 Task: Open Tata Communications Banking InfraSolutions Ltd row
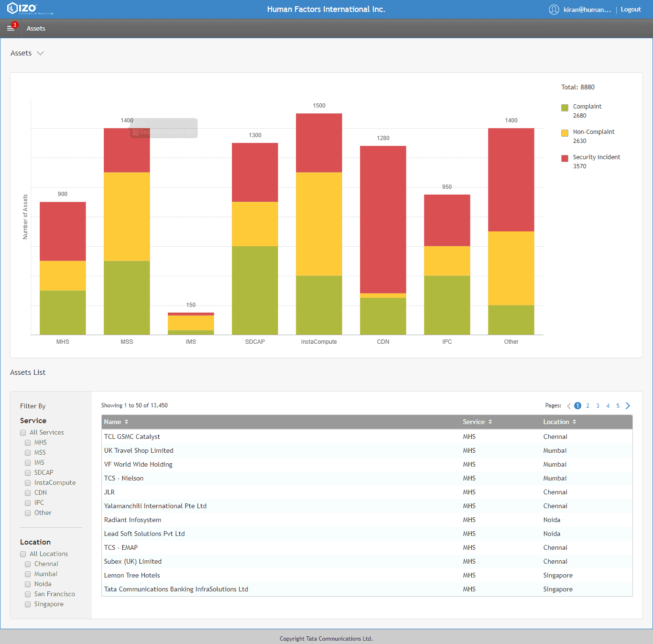tap(367, 589)
